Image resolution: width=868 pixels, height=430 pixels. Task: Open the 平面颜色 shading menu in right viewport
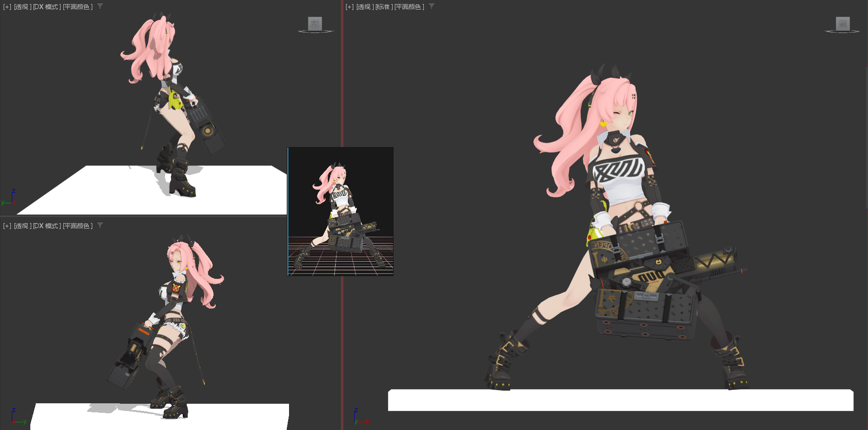pos(409,7)
